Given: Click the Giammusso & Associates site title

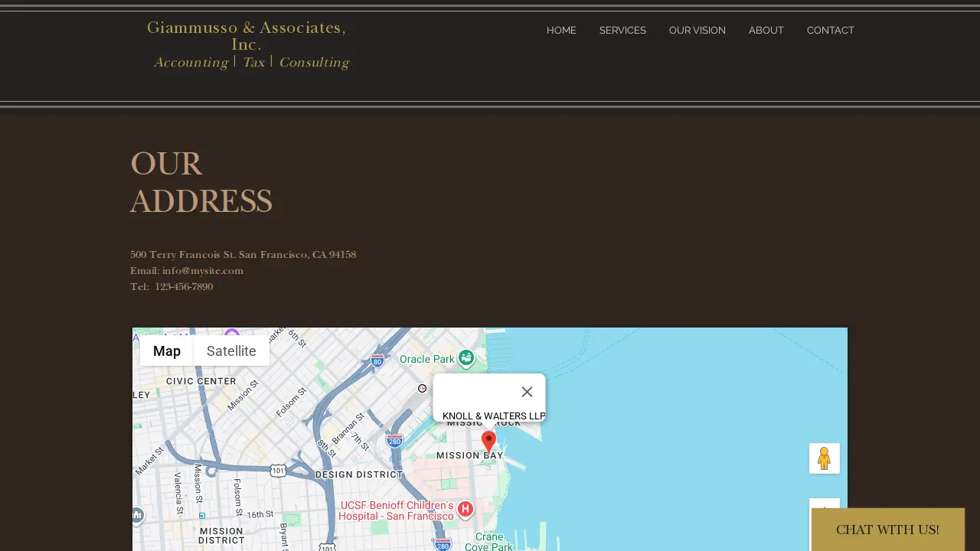Looking at the screenshot, I should pos(247,36).
